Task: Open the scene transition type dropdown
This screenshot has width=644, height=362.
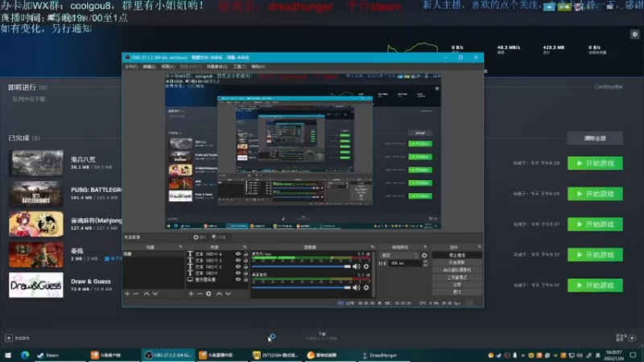Action: pos(398,255)
